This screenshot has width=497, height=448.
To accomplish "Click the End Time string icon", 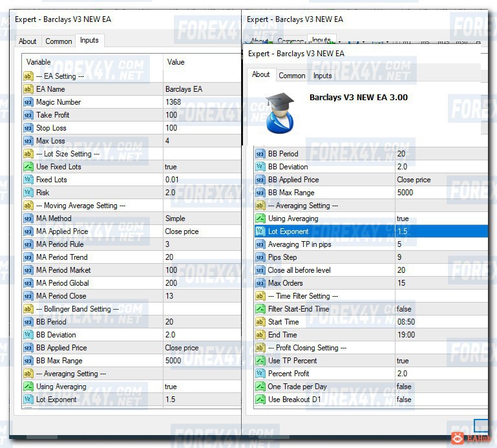I will pos(260,335).
